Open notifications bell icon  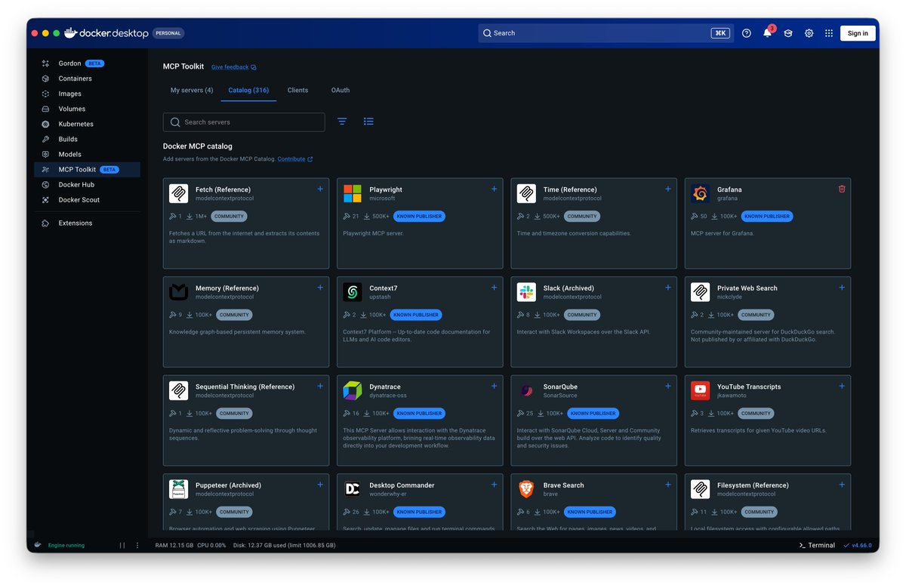pos(767,33)
